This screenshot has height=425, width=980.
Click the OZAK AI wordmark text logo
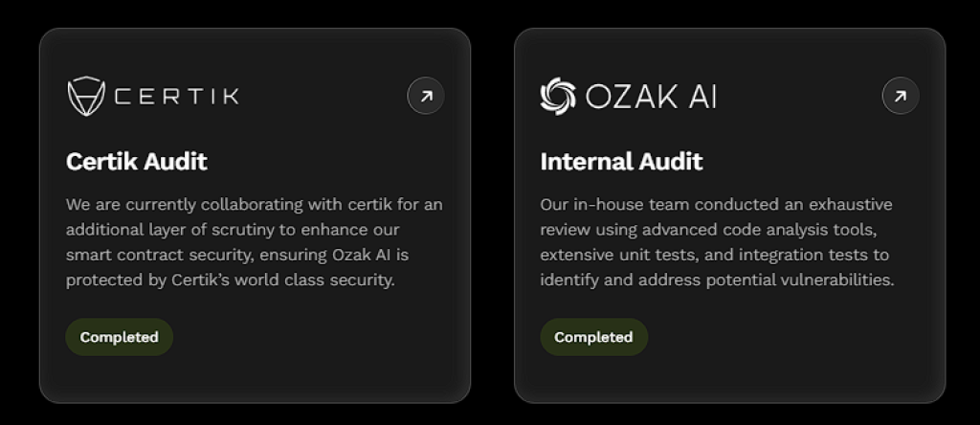tap(651, 97)
